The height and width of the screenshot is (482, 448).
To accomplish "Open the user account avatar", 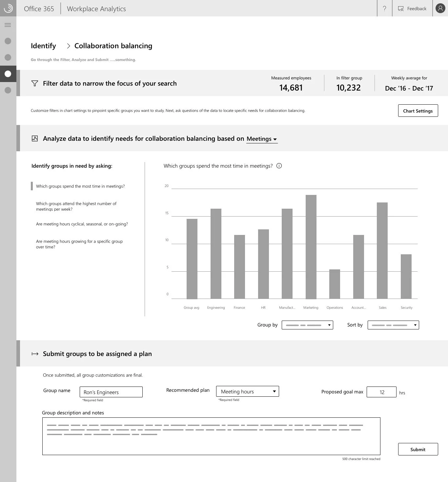I will coord(440,9).
